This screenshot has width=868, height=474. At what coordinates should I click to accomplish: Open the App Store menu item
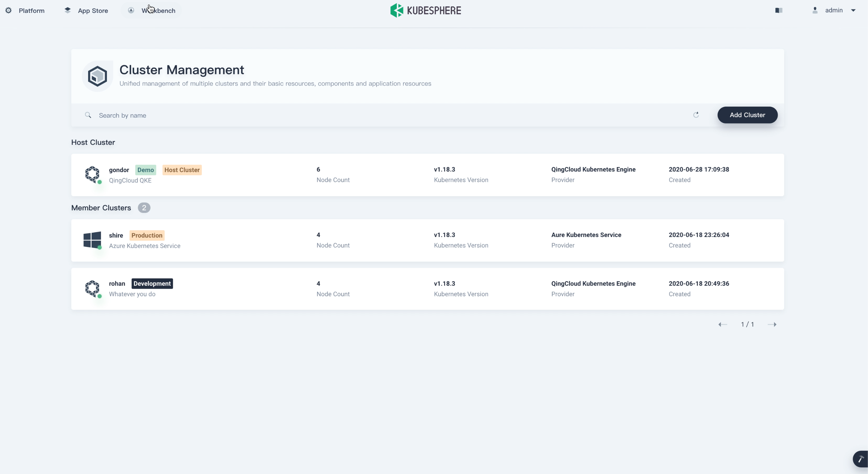pyautogui.click(x=93, y=10)
